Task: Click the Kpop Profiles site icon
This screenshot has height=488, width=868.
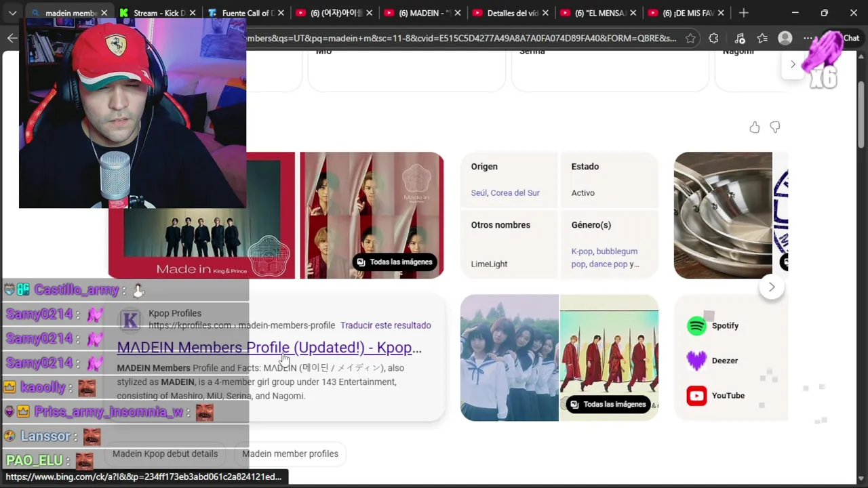Action: tap(130, 319)
